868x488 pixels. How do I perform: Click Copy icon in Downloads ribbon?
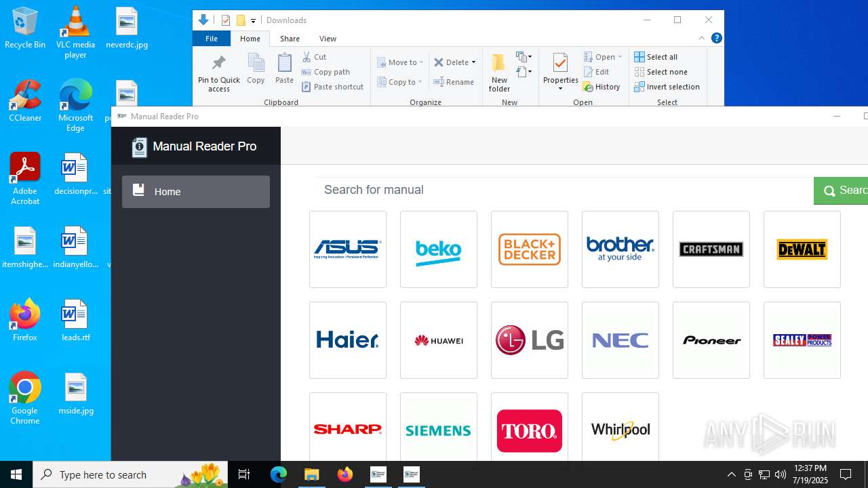256,69
